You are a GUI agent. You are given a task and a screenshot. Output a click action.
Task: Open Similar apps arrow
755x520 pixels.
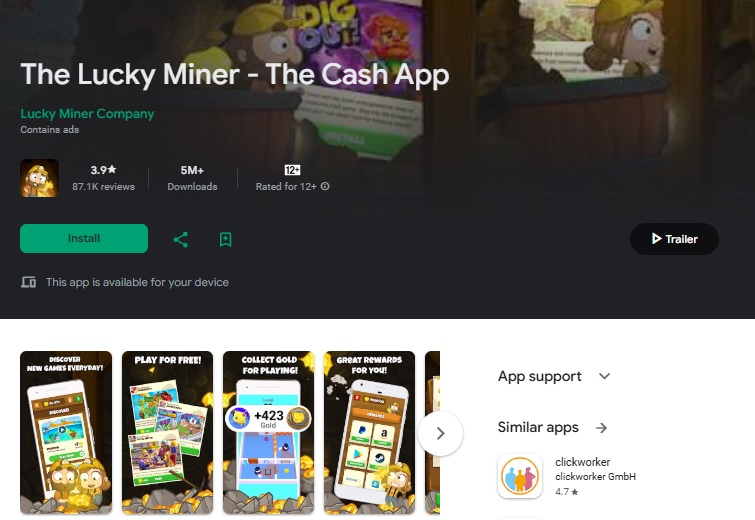click(601, 428)
